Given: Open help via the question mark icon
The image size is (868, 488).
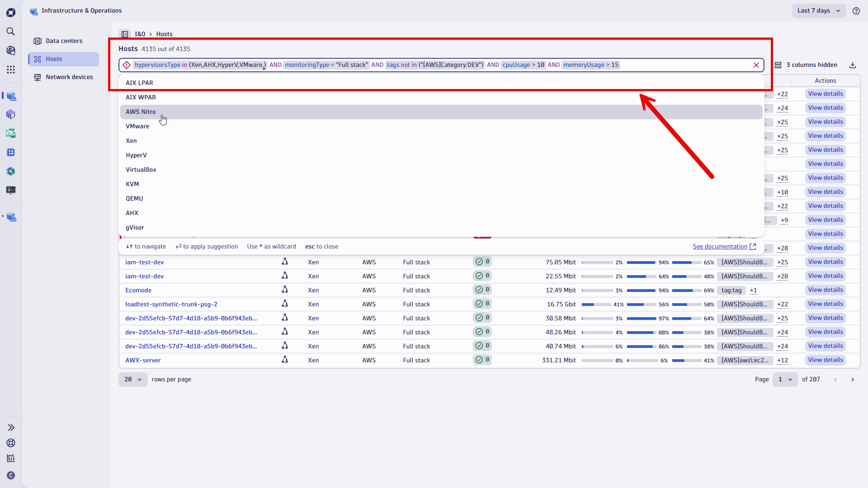Looking at the screenshot, I should coord(856,11).
